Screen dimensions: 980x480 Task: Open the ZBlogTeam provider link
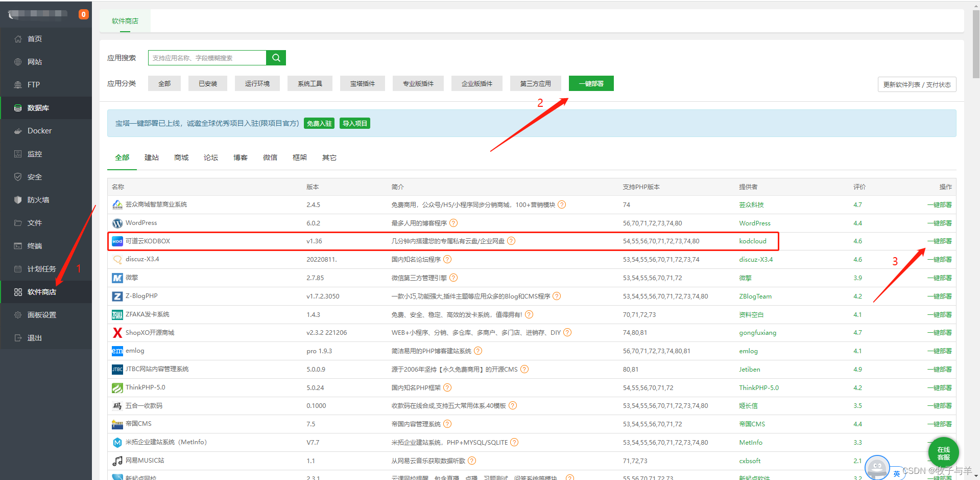pos(755,296)
